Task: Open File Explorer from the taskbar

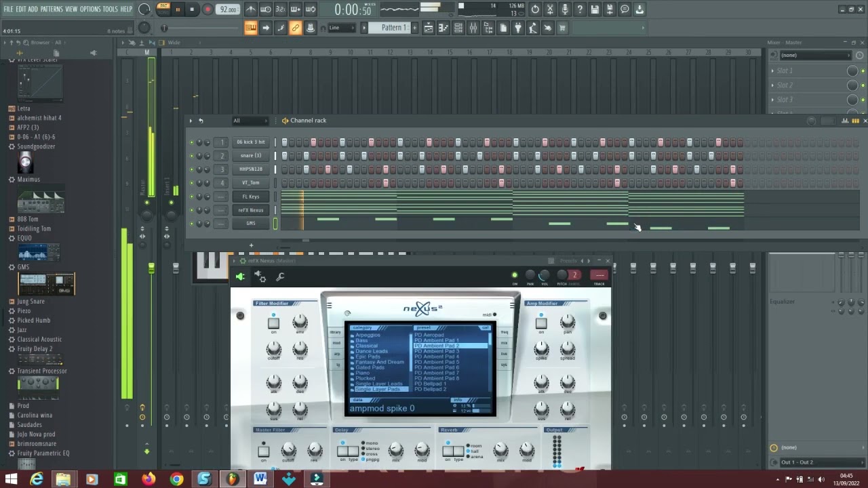Action: (x=63, y=480)
